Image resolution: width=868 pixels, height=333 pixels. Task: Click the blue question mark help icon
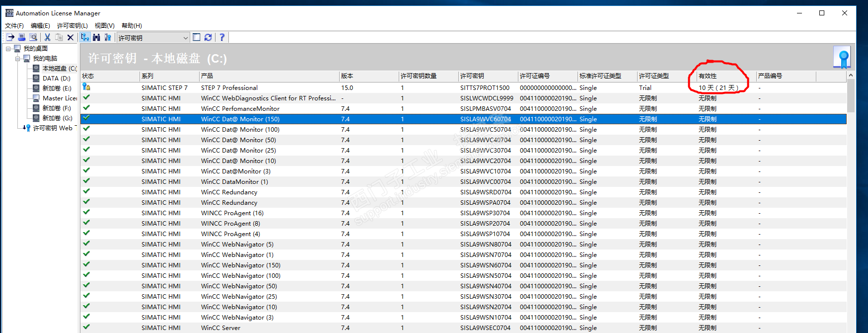pyautogui.click(x=222, y=37)
